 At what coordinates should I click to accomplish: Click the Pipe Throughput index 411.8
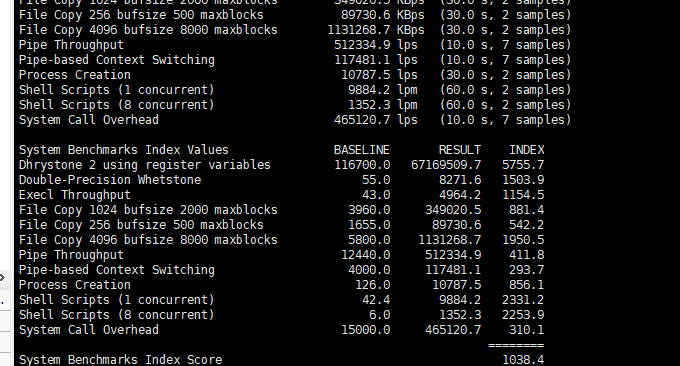pos(526,255)
